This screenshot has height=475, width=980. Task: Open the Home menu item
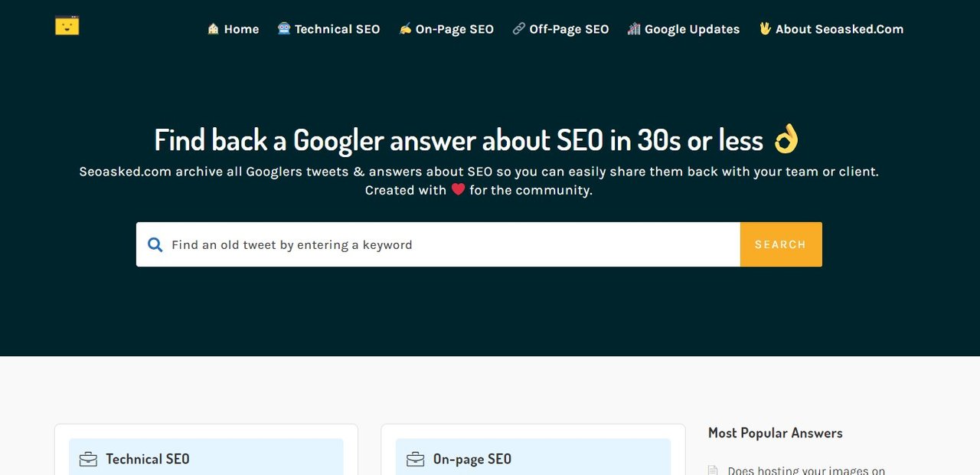[x=234, y=29]
